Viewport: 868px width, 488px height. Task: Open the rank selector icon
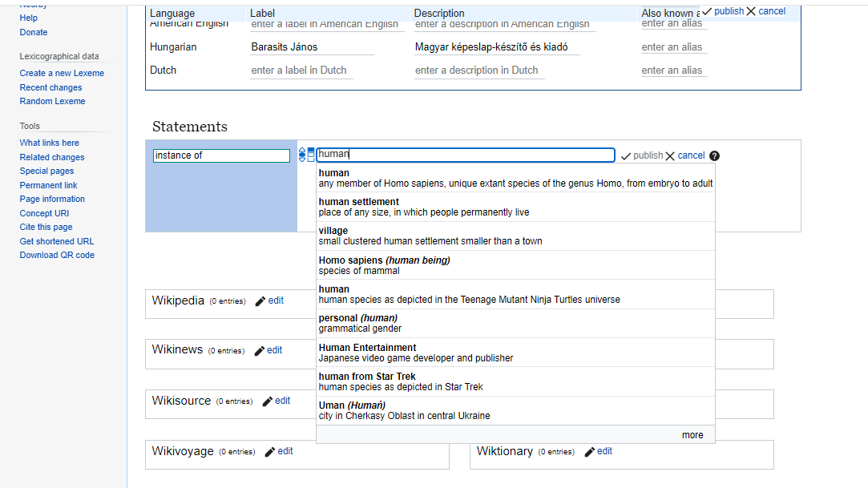tap(302, 155)
